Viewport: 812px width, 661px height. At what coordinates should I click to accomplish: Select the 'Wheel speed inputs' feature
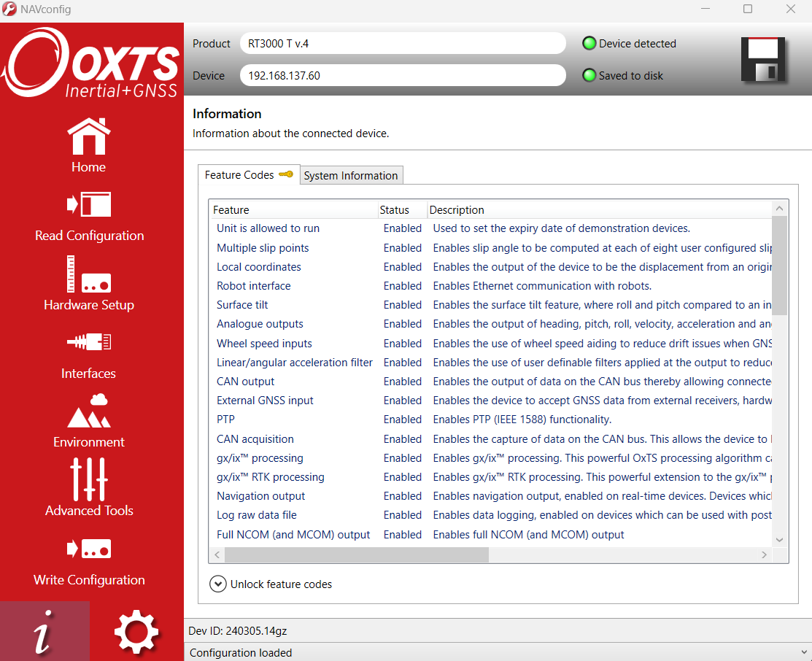tap(264, 344)
